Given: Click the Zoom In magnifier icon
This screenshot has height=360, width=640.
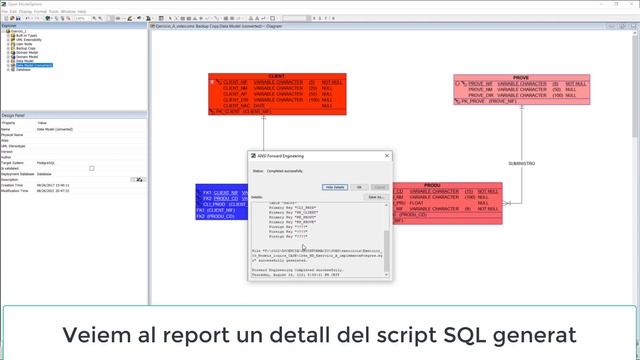Looking at the screenshot, I should click(94, 18).
